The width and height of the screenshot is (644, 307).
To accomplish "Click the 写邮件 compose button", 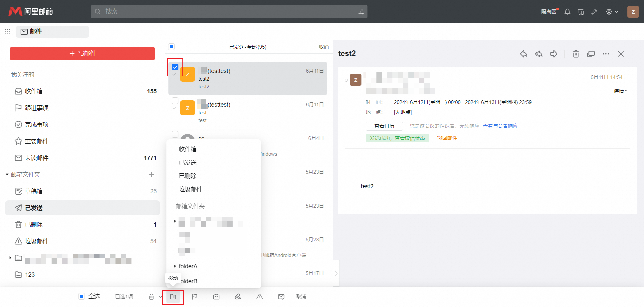I will pyautogui.click(x=82, y=53).
